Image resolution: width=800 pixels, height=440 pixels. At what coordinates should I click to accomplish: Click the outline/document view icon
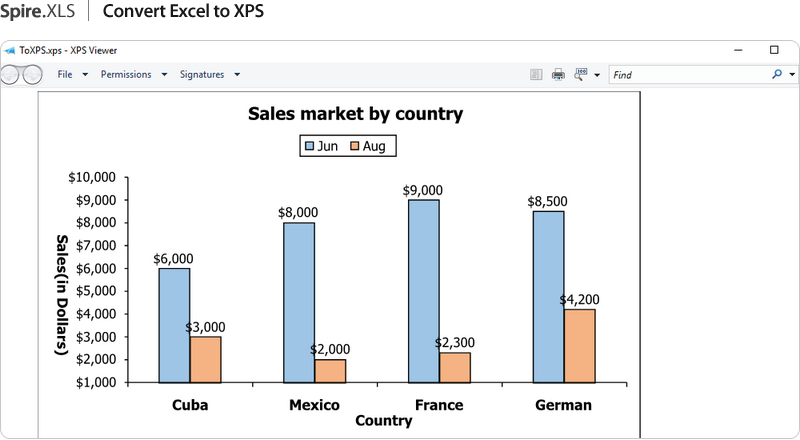[536, 74]
